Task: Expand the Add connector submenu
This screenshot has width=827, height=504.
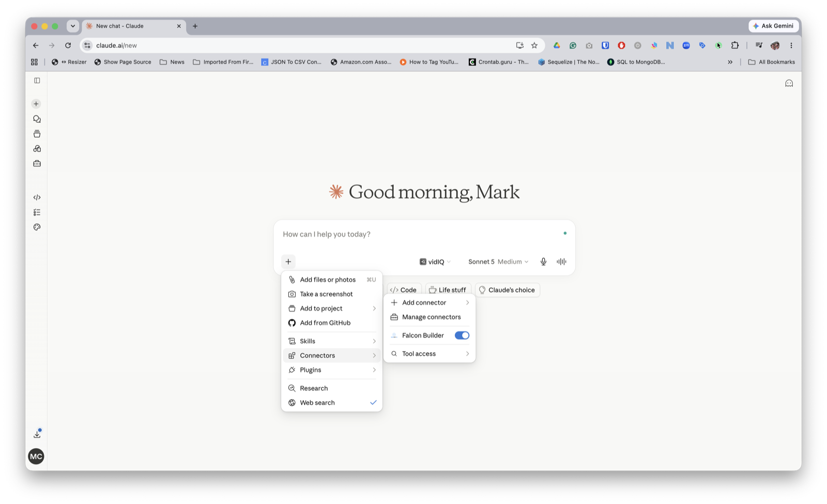Action: (430, 303)
